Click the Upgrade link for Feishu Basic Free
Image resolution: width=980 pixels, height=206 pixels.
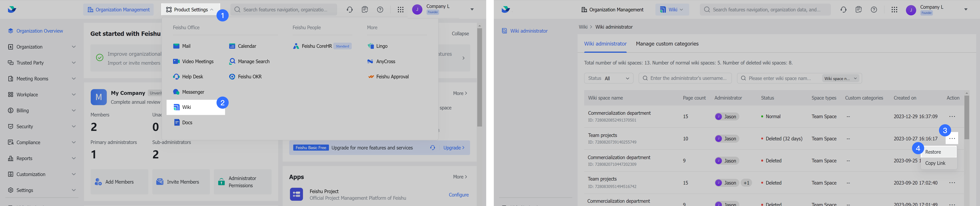coord(453,147)
